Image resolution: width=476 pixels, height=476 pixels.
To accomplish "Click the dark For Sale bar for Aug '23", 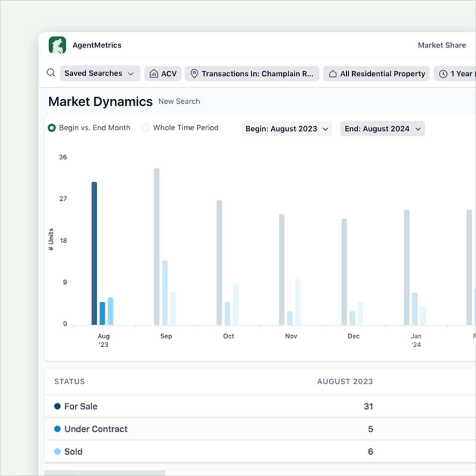I will coord(94,253).
